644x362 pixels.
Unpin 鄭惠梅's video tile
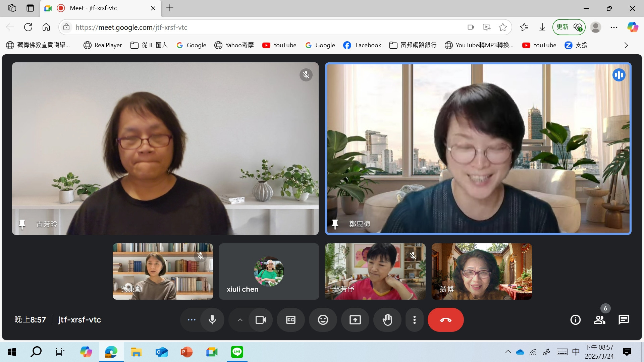click(x=335, y=224)
